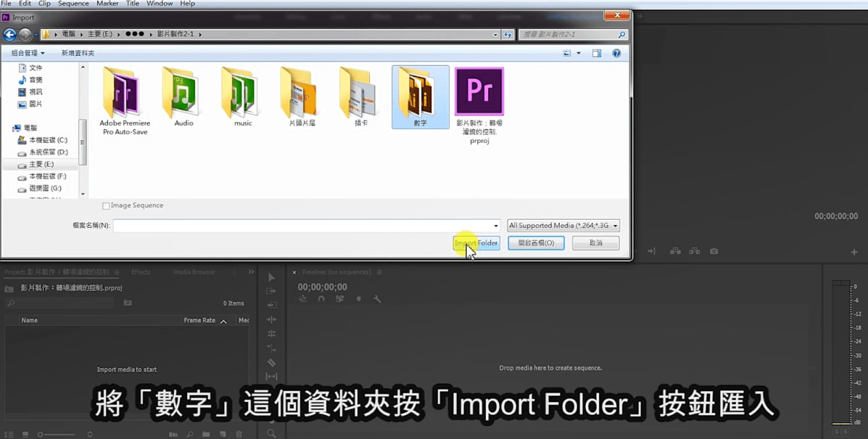The height and width of the screenshot is (439, 868).
Task: Click the new-bin-from-search folder icon
Action: [128, 303]
